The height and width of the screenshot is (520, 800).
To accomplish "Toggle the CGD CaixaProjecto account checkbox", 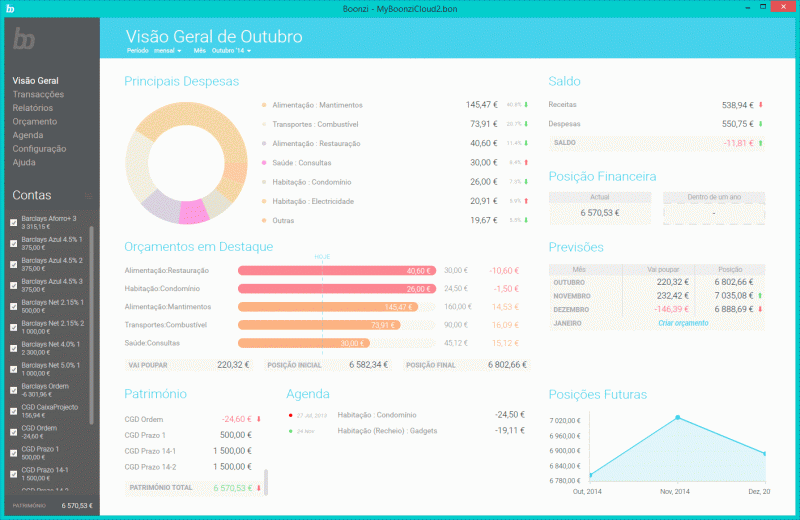I will (13, 411).
